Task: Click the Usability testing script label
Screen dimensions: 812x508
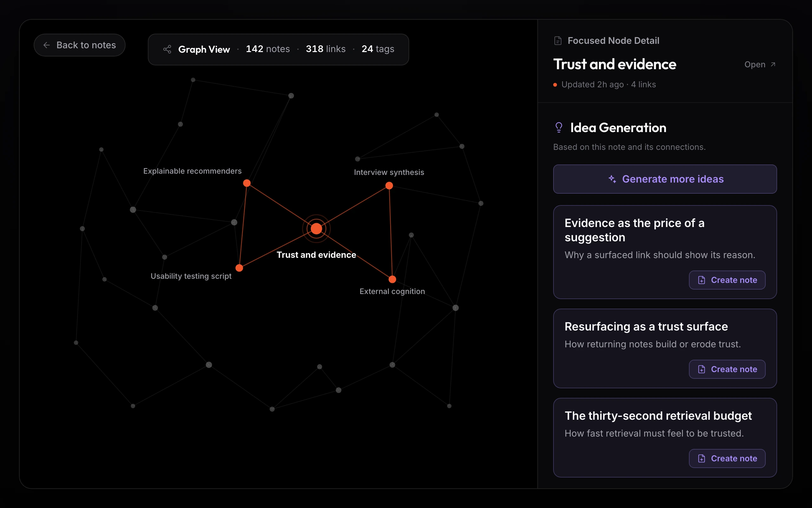Action: 191,276
